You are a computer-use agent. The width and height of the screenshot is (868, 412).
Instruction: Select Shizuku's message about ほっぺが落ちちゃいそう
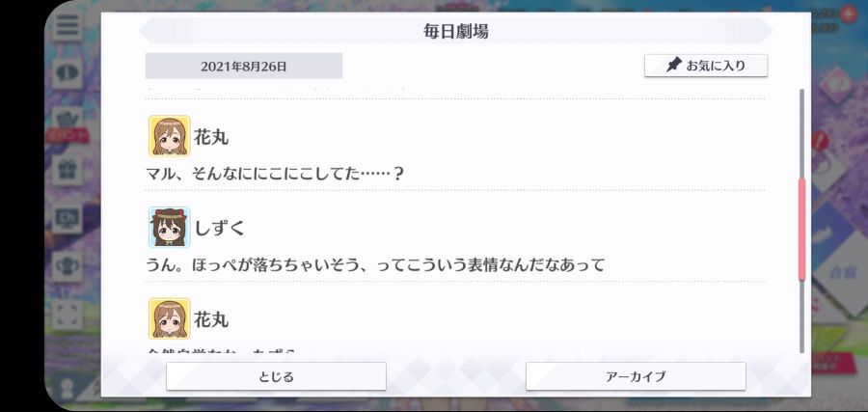tap(375, 265)
